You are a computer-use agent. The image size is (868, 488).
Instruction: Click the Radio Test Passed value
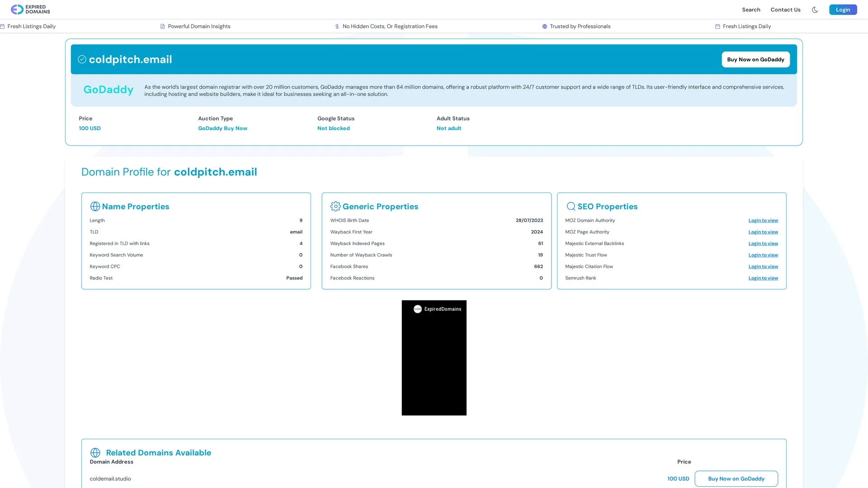click(294, 278)
